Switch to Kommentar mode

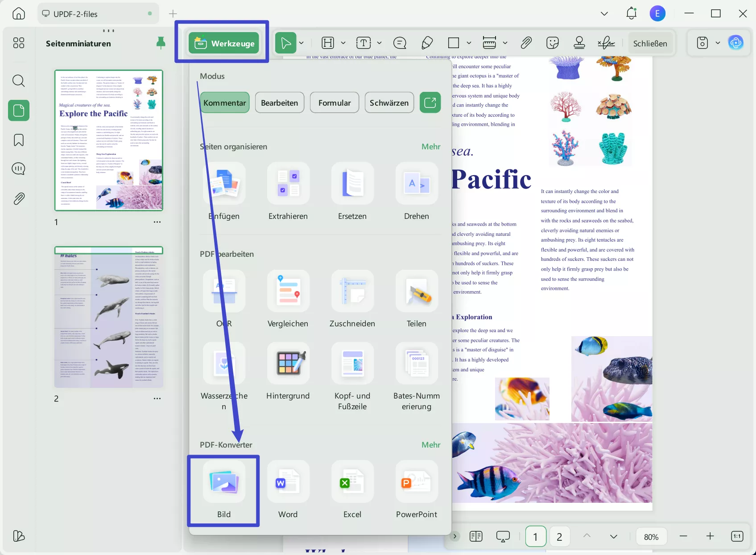click(225, 103)
